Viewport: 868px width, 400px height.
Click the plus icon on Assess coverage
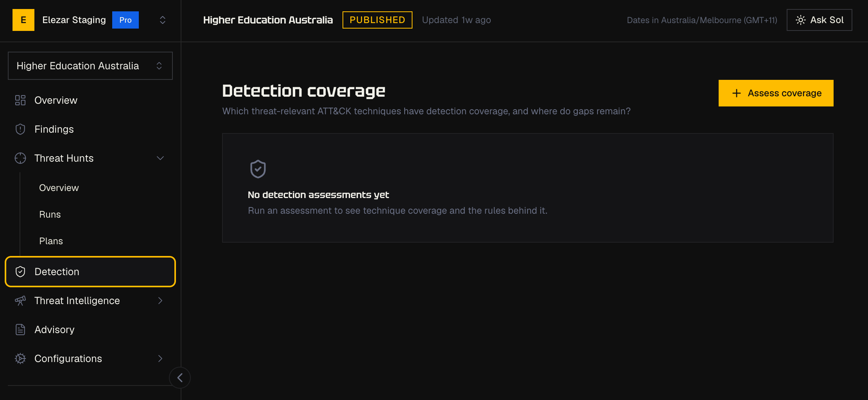coord(737,93)
